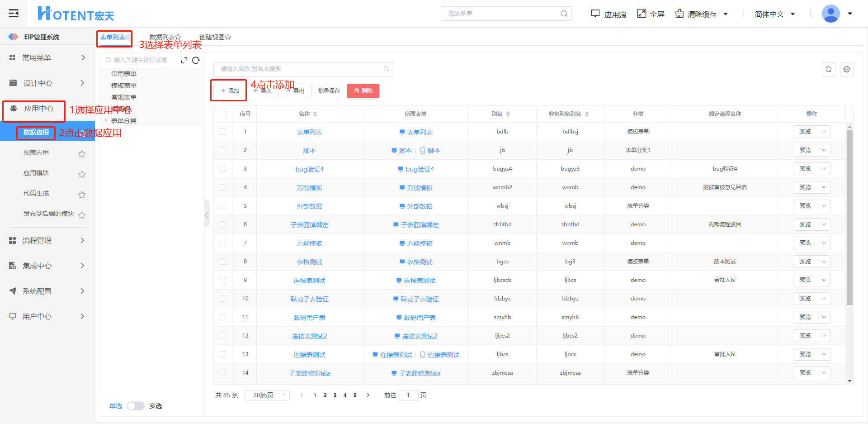This screenshot has width=868, height=424.
Task: Open the table column settings gear
Action: point(846,69)
